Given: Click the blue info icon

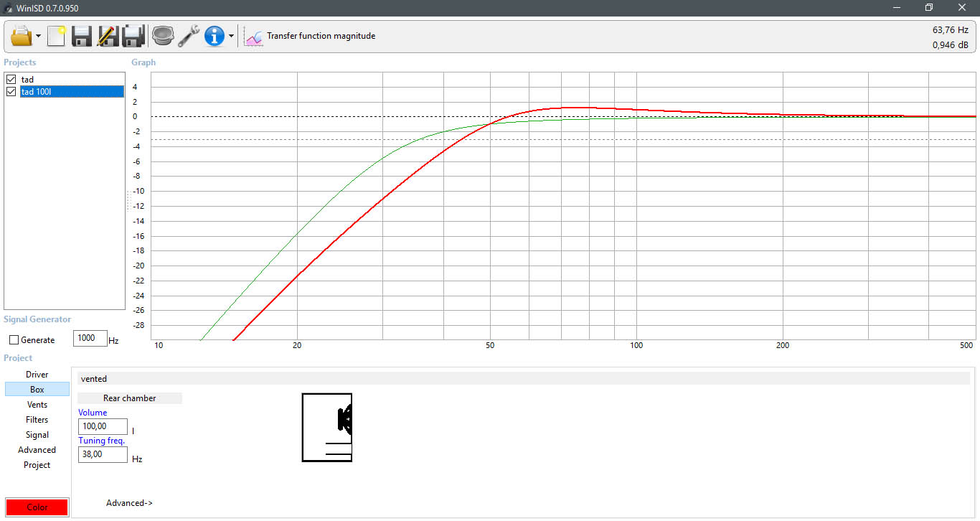Looking at the screenshot, I should point(215,36).
